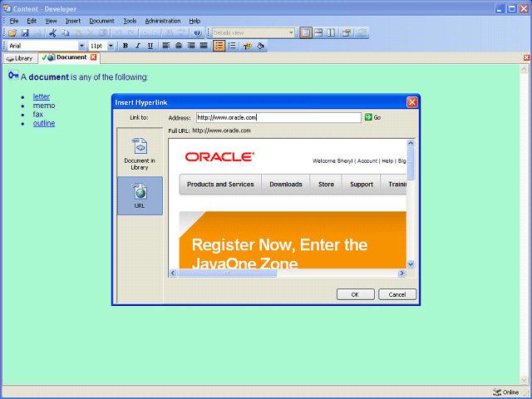Click the memo list item text

44,106
